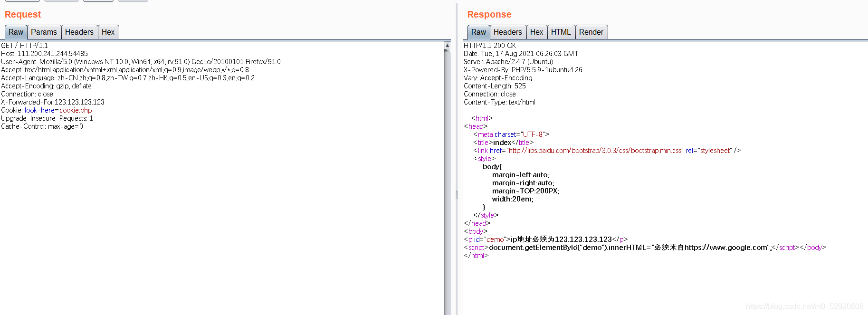Switch to the Request Raw tab
Image resolution: width=868 pixels, height=315 pixels.
(x=16, y=32)
